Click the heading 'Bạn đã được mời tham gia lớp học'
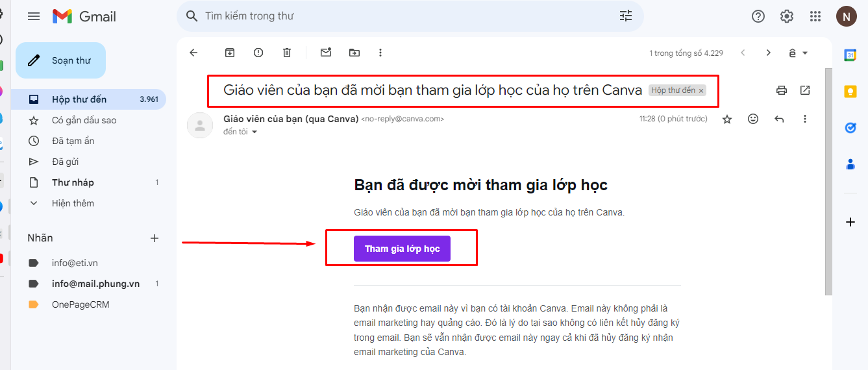 click(x=480, y=185)
